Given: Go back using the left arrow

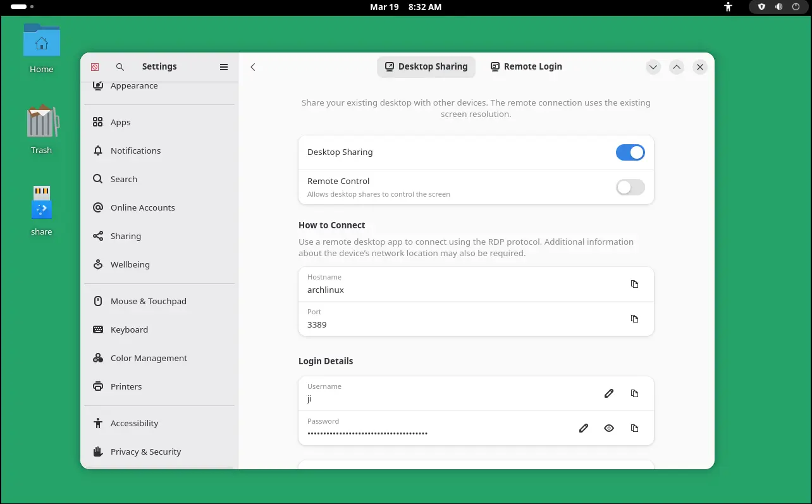Looking at the screenshot, I should pos(253,67).
